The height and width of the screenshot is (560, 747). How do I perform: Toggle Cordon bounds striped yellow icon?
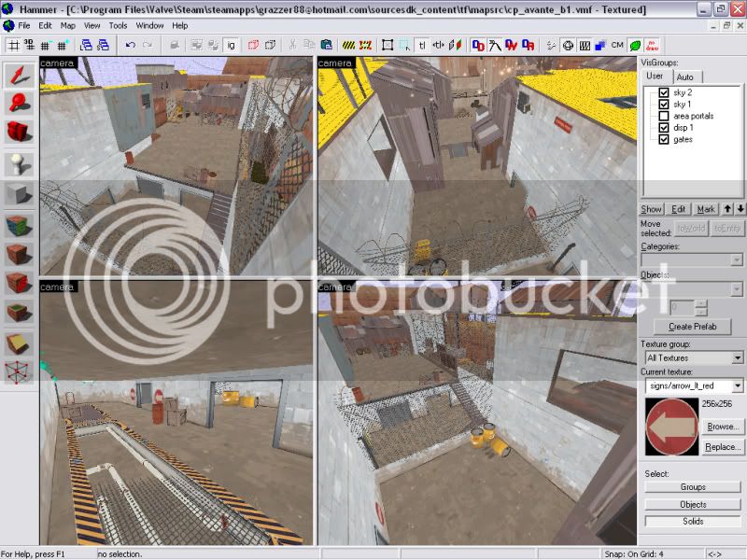(348, 45)
